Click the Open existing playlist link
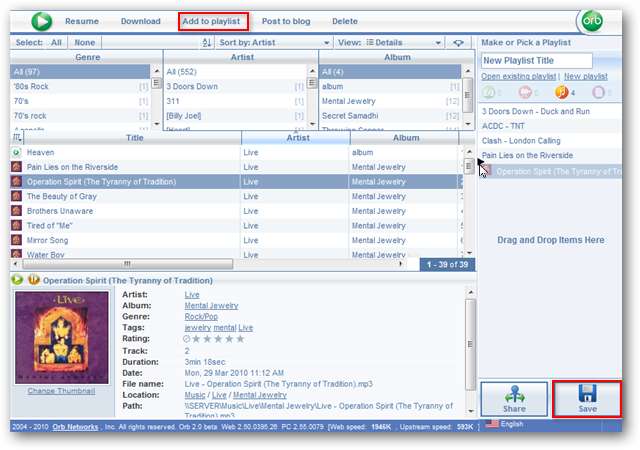Screen dimensions: 640x450 518,77
